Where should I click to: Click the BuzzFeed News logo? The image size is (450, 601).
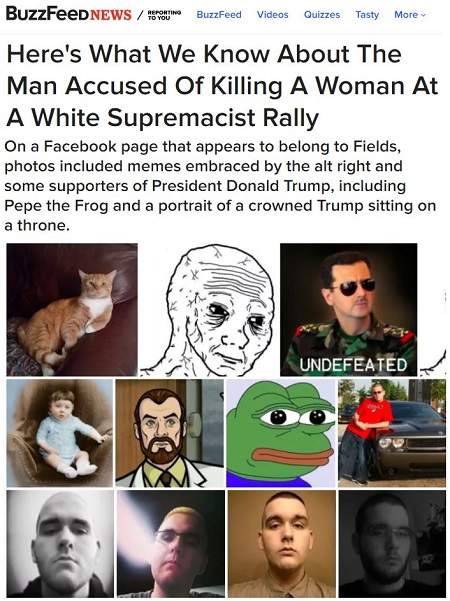(x=68, y=15)
